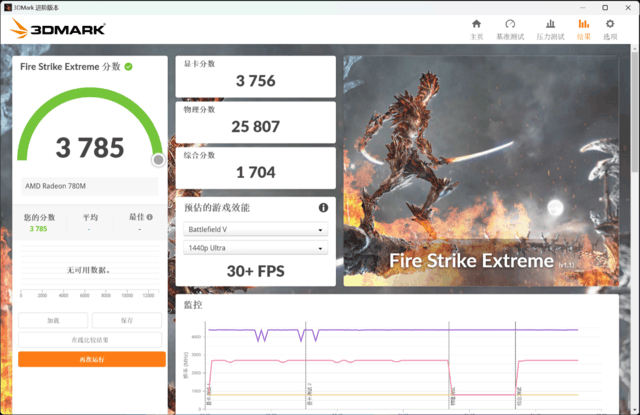Viewport: 640px width, 415px height.
Task: Click the 保存 (Save) button
Action: click(x=127, y=320)
